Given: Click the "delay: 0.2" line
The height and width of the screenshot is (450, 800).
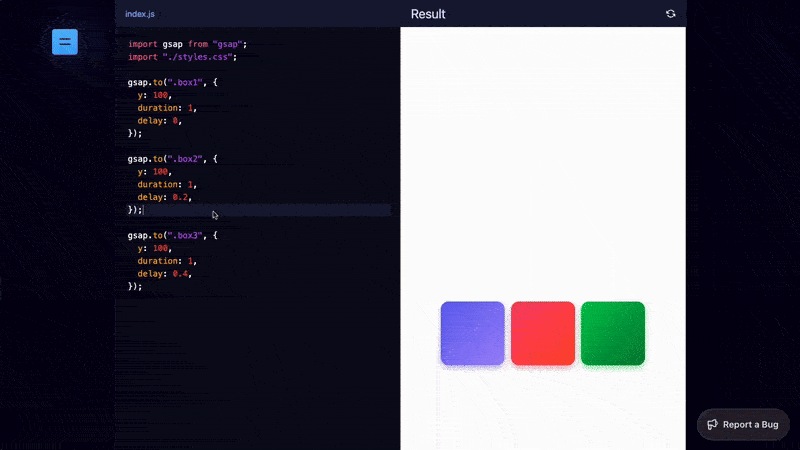Looking at the screenshot, I should (164, 197).
